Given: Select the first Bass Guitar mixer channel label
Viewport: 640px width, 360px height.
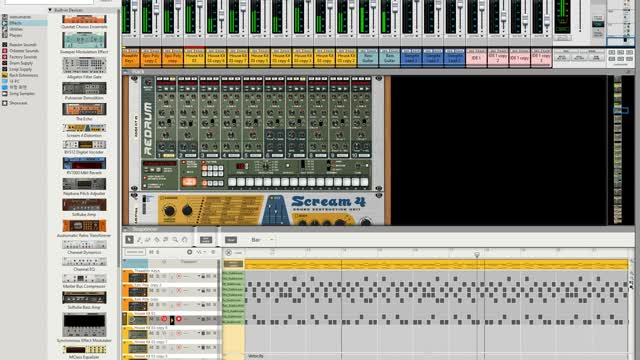Looking at the screenshot, I should pyautogui.click(x=368, y=58).
